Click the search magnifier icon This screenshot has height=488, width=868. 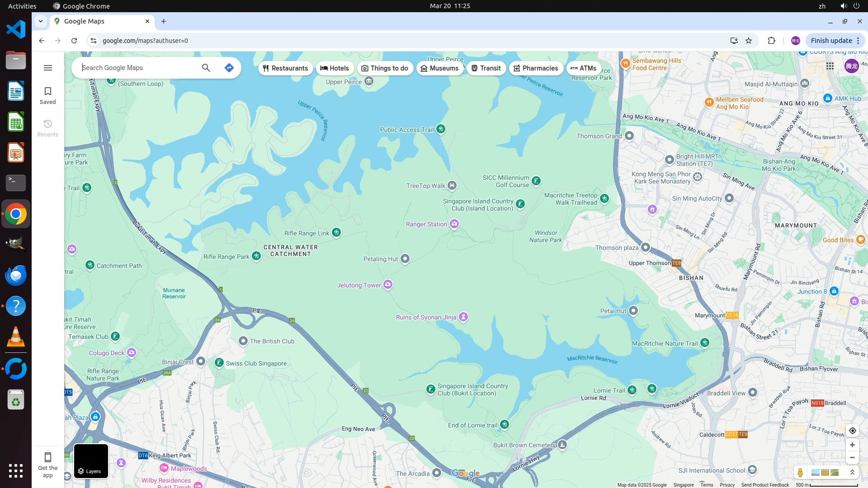coord(206,68)
